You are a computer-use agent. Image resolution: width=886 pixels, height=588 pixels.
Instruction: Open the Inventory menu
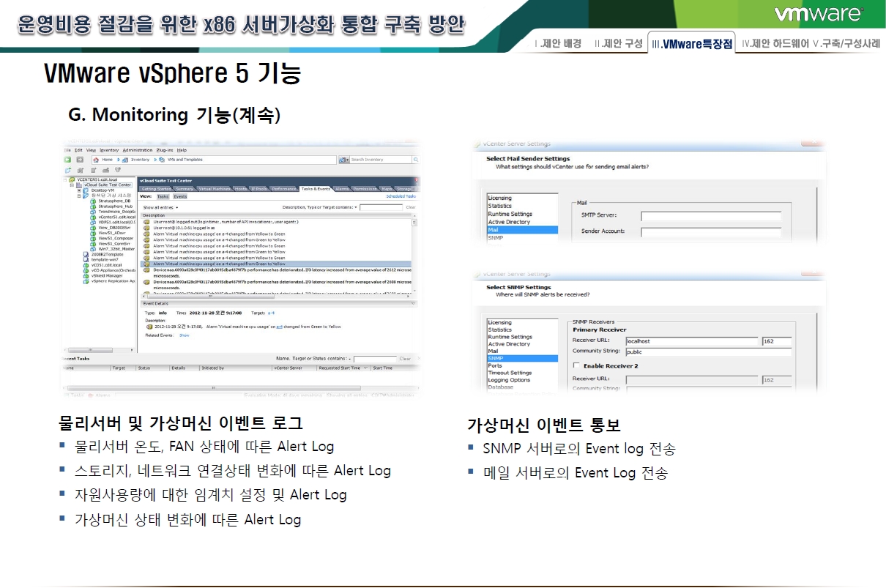[109, 149]
